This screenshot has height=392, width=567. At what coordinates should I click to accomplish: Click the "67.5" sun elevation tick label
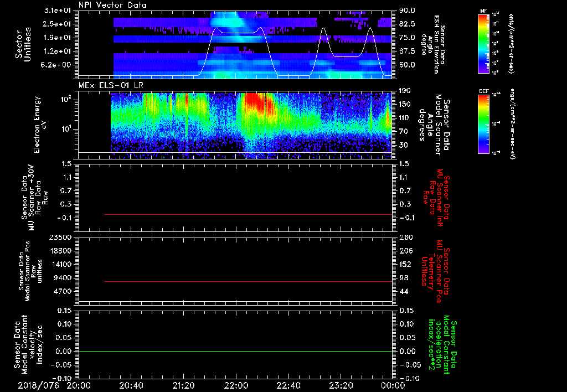coord(407,51)
